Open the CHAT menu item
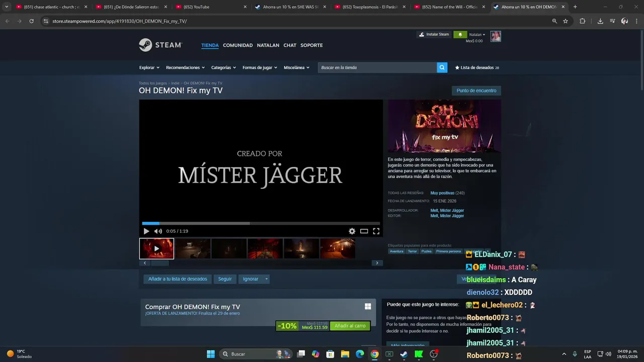This screenshot has height=362, width=644. click(290, 45)
